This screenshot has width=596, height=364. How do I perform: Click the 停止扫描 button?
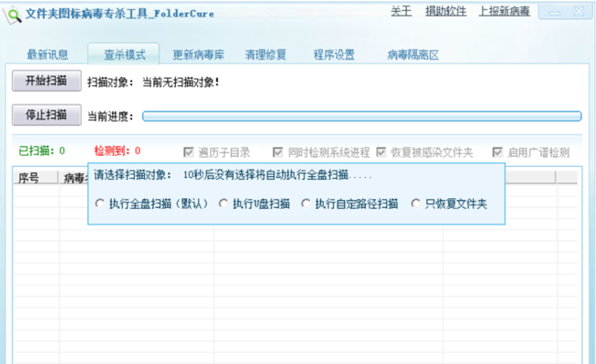tap(47, 115)
